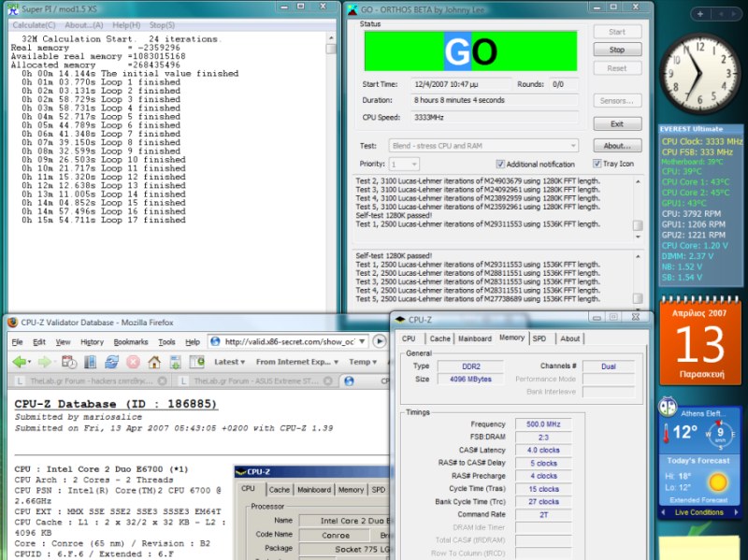
Task: Open Firefox downloads icon
Action: [175, 362]
